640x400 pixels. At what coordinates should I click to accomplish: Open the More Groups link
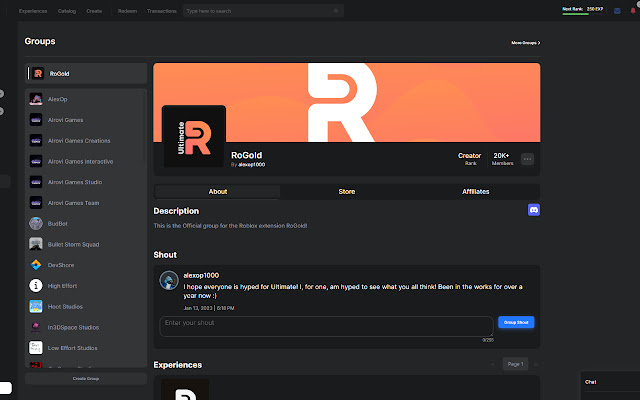(526, 42)
